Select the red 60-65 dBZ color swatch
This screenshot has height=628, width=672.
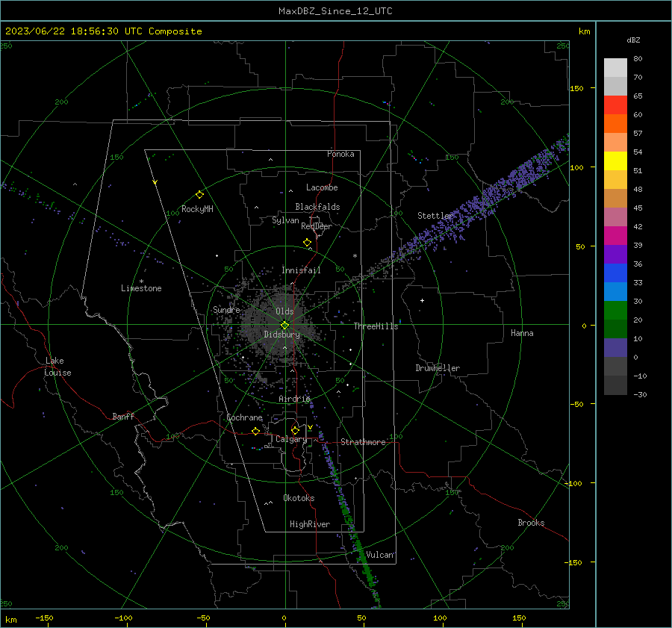click(x=615, y=105)
